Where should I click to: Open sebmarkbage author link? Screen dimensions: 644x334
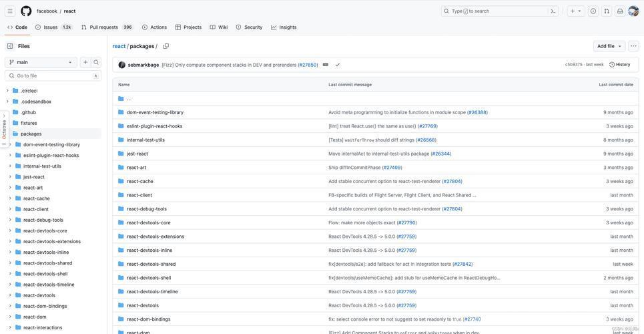tap(143, 65)
